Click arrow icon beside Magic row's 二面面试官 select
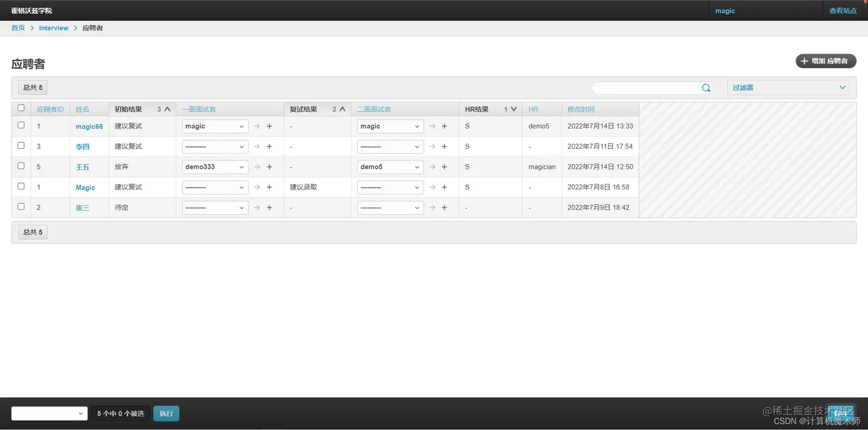 coord(432,187)
